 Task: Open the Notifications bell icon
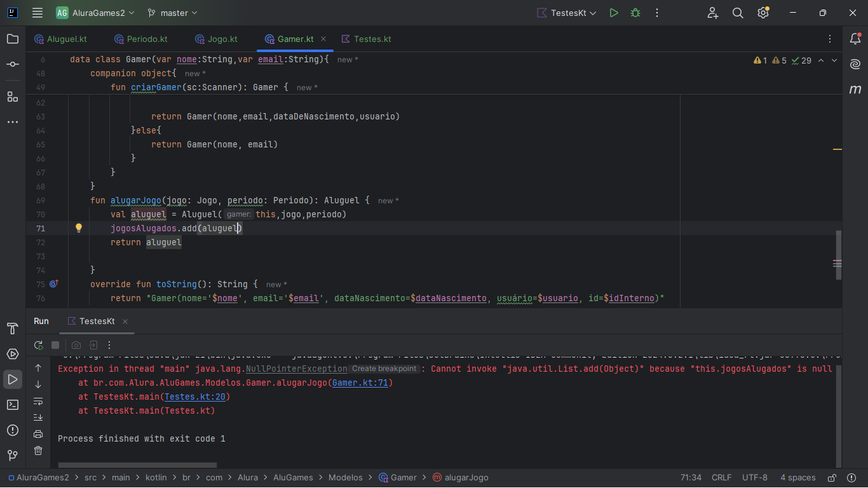click(x=855, y=39)
